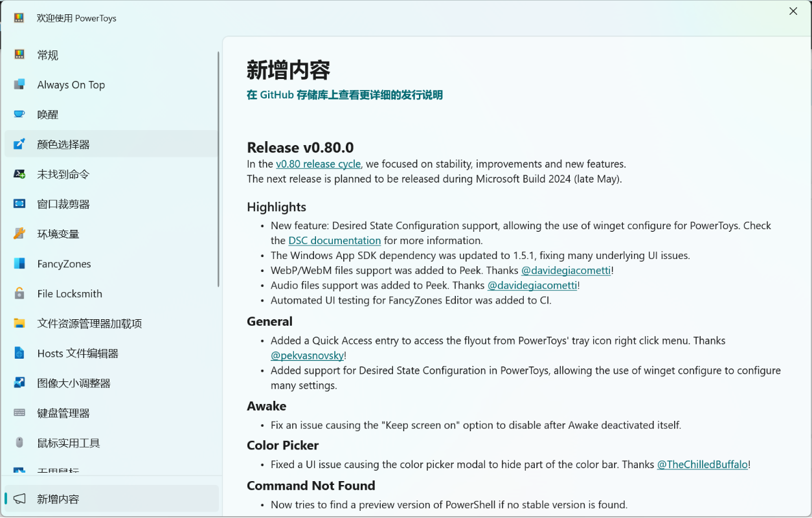Select 颜色选择器 in the navigation list
The image size is (812, 518).
[111, 144]
